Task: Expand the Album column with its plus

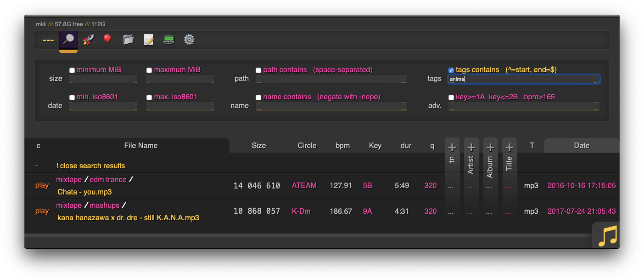Action: pos(490,147)
